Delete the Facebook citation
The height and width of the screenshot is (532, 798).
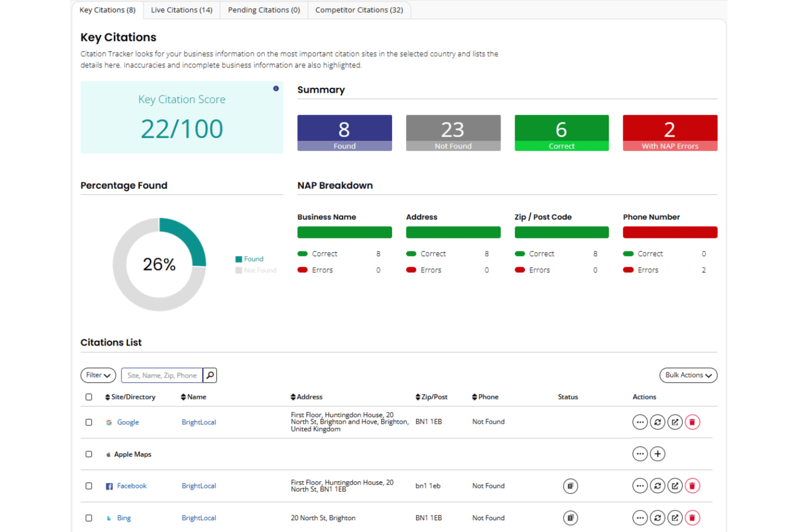[x=692, y=486]
